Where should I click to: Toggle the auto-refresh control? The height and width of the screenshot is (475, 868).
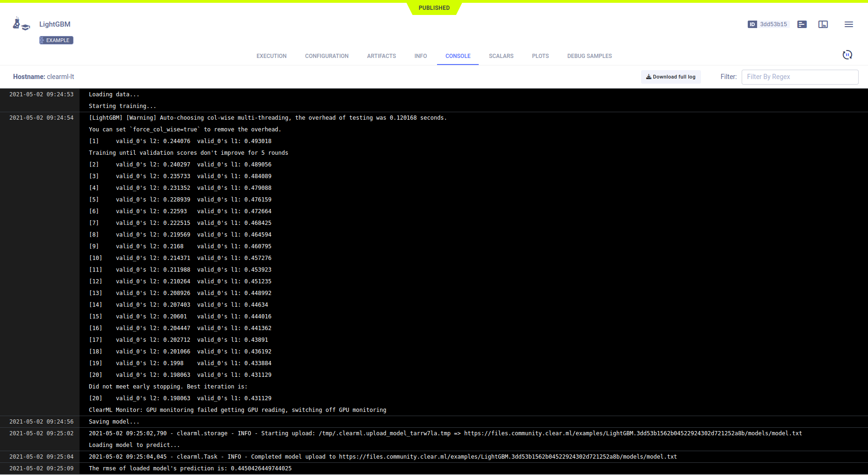847,55
